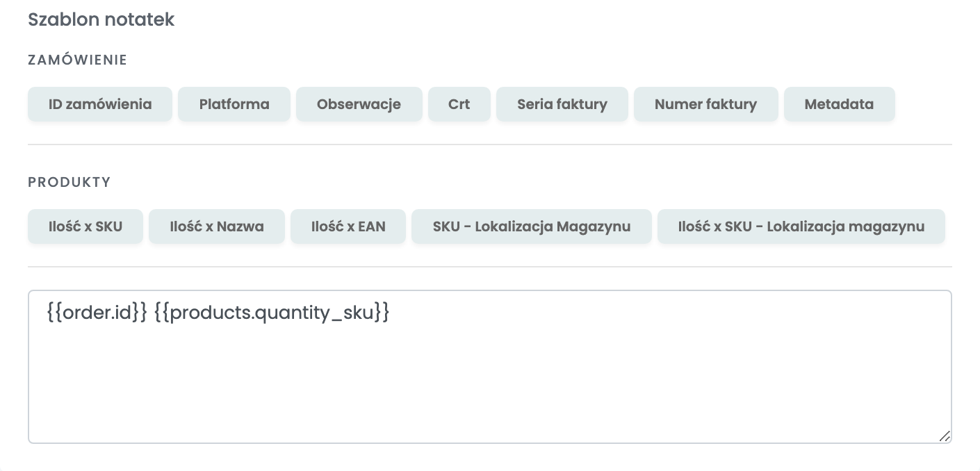Image resolution: width=980 pixels, height=471 pixels.
Task: Add the Seria faktury placeholder
Action: [562, 104]
